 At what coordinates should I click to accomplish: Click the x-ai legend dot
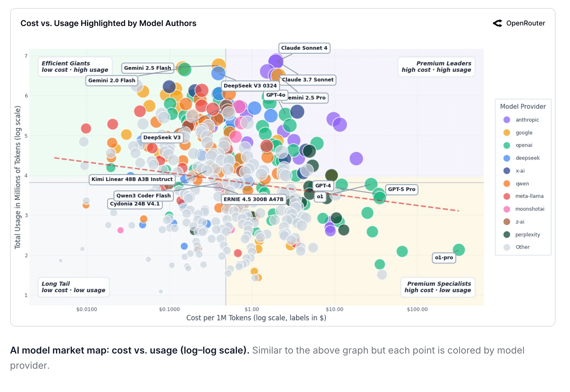(507, 171)
